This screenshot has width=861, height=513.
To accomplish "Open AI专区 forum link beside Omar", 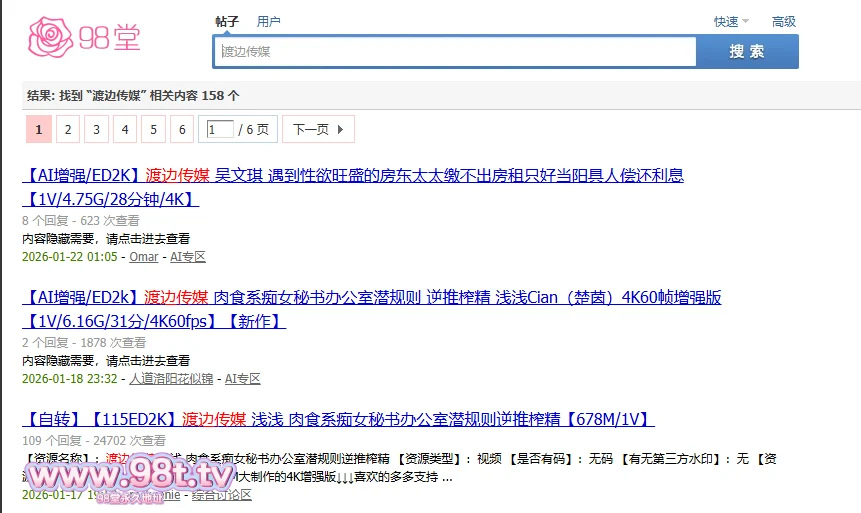I will (187, 256).
